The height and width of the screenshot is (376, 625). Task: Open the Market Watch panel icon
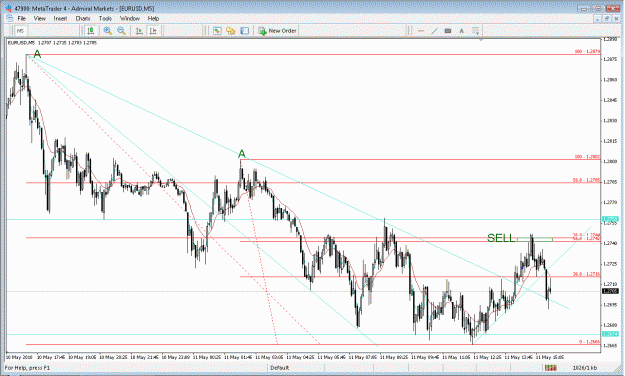217,31
